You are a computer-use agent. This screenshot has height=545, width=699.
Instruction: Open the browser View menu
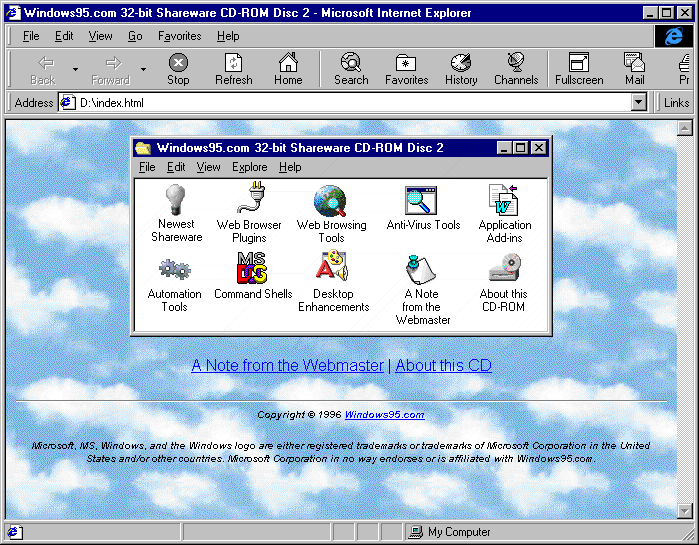pyautogui.click(x=100, y=36)
